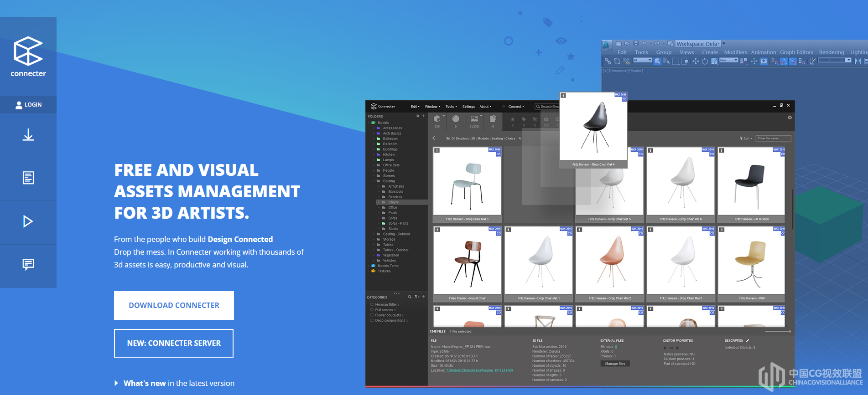Click the save icon in 3ds Max toolbar
The width and height of the screenshot is (868, 395).
tap(636, 44)
